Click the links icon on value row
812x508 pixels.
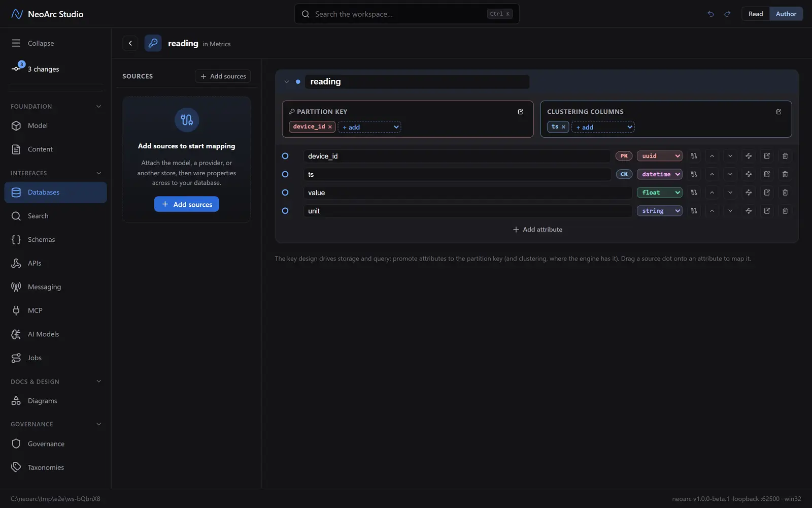(749, 193)
